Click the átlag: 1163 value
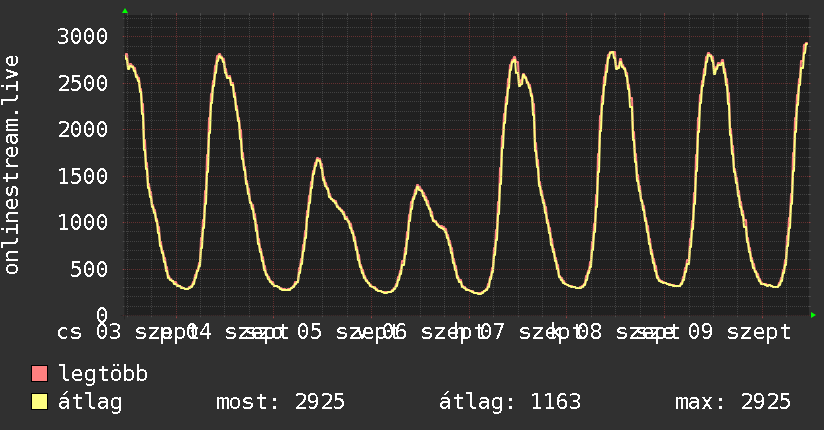824x430 pixels. pyautogui.click(x=510, y=402)
